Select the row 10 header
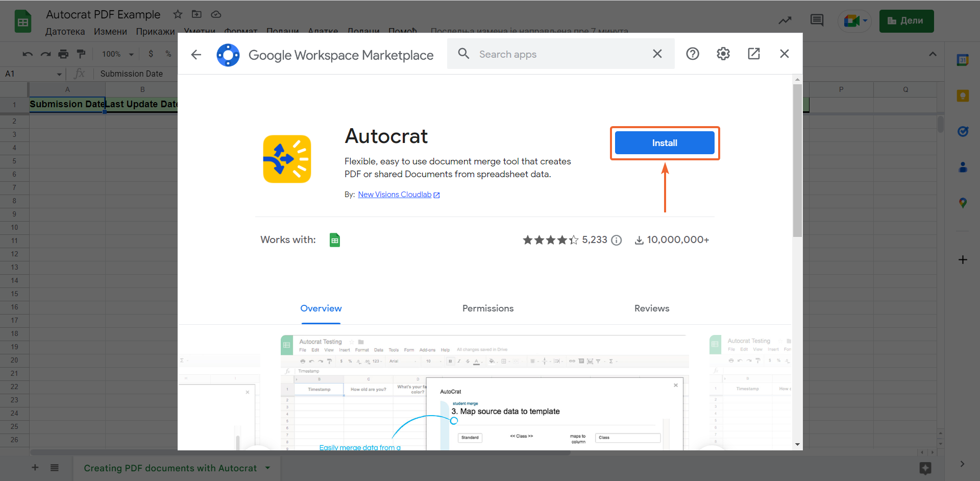This screenshot has height=481, width=980. (x=14, y=227)
